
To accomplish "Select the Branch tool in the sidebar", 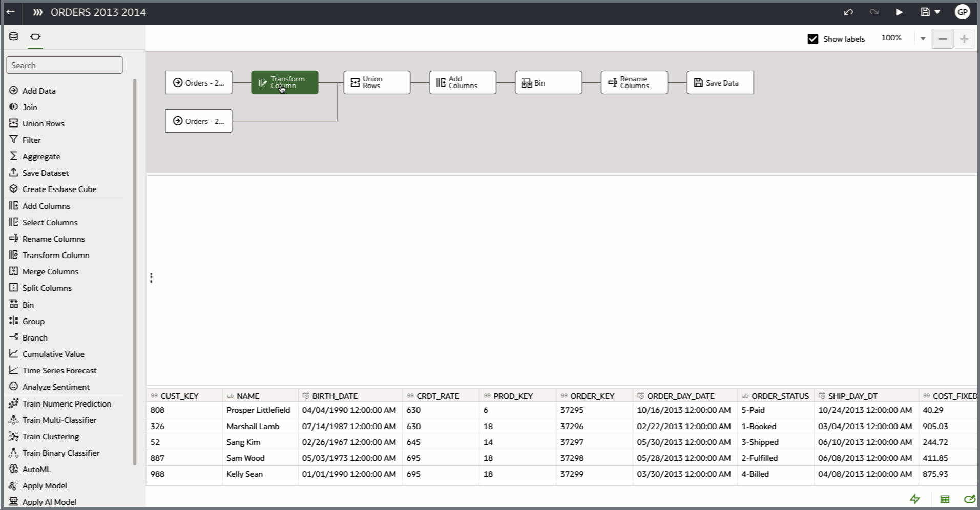I will (35, 337).
